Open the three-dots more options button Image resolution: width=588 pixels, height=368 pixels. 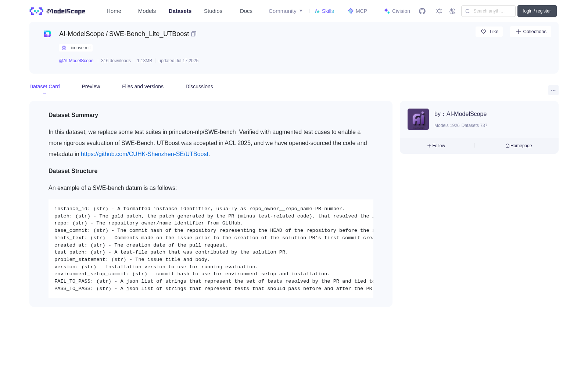coord(553,91)
